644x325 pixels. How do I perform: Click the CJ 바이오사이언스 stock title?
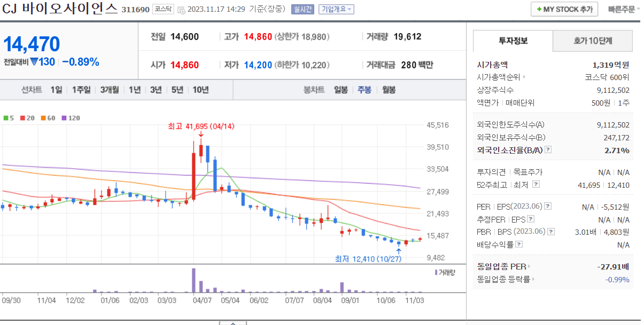[x=60, y=10]
